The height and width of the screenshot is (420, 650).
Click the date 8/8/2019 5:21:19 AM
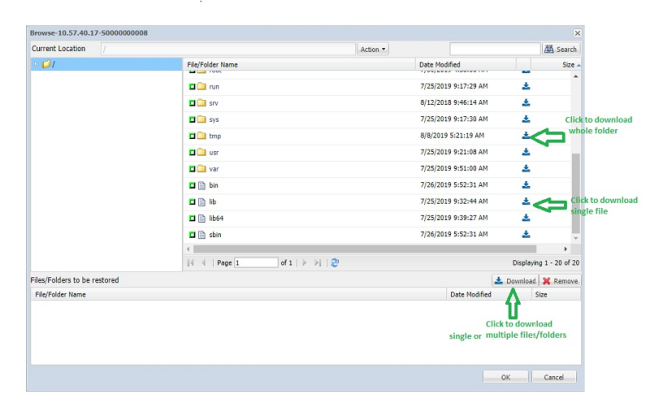452,136
